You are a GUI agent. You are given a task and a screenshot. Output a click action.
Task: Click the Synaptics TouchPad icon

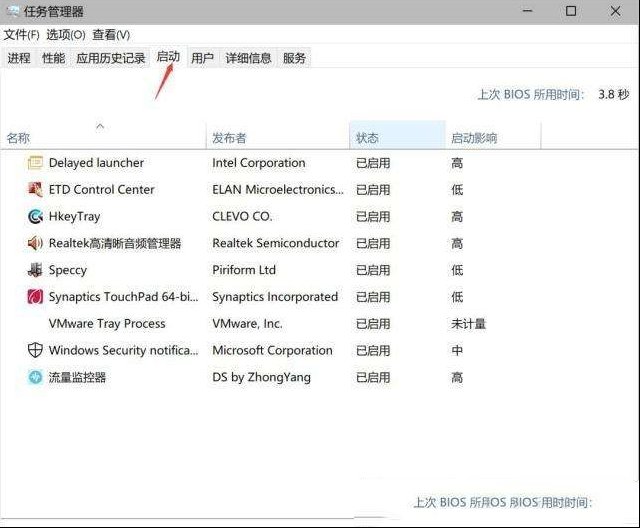click(x=35, y=297)
